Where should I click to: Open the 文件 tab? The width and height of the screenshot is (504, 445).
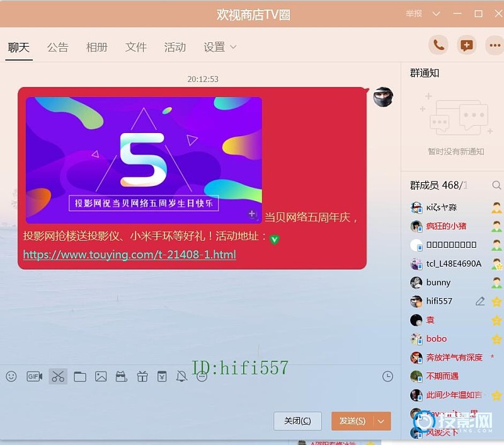click(x=136, y=47)
